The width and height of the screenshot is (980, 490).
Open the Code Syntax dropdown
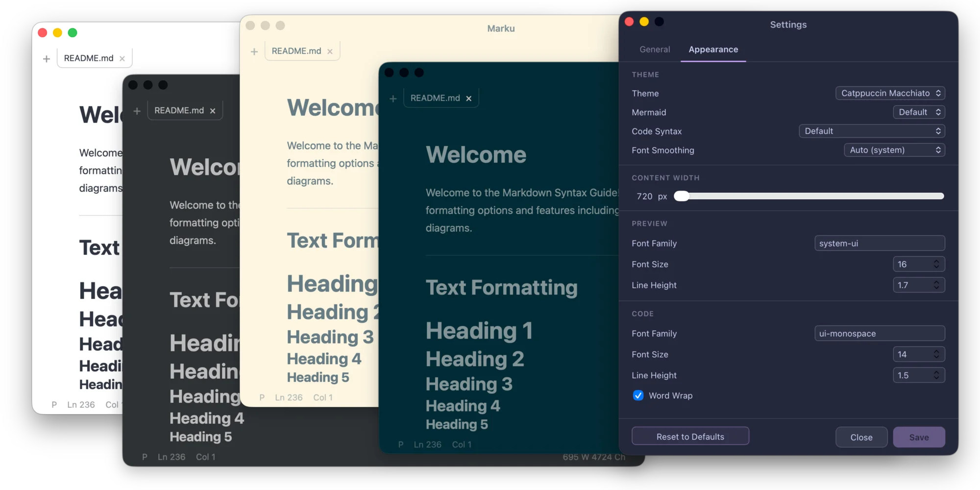coord(872,131)
